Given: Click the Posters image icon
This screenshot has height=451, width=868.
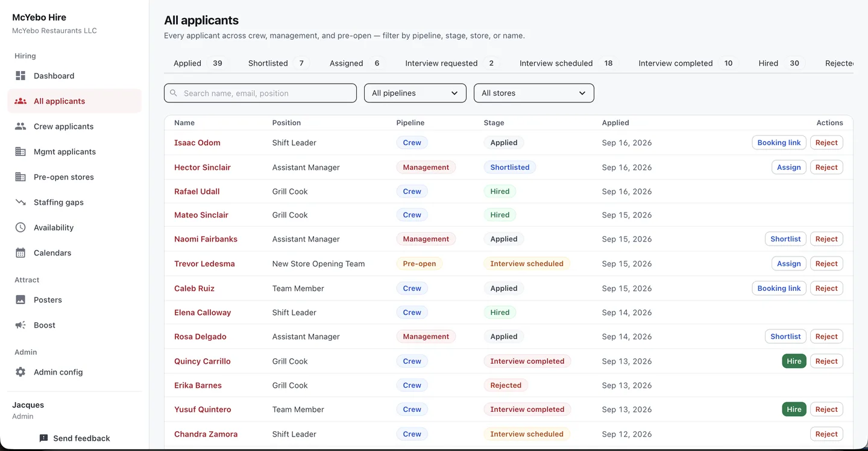Looking at the screenshot, I should [x=20, y=300].
